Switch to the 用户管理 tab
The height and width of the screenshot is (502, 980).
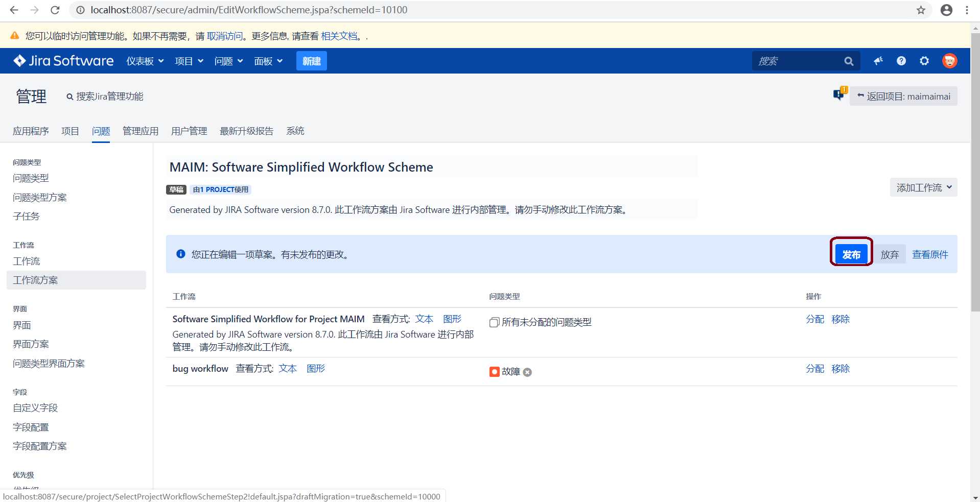[x=189, y=131]
